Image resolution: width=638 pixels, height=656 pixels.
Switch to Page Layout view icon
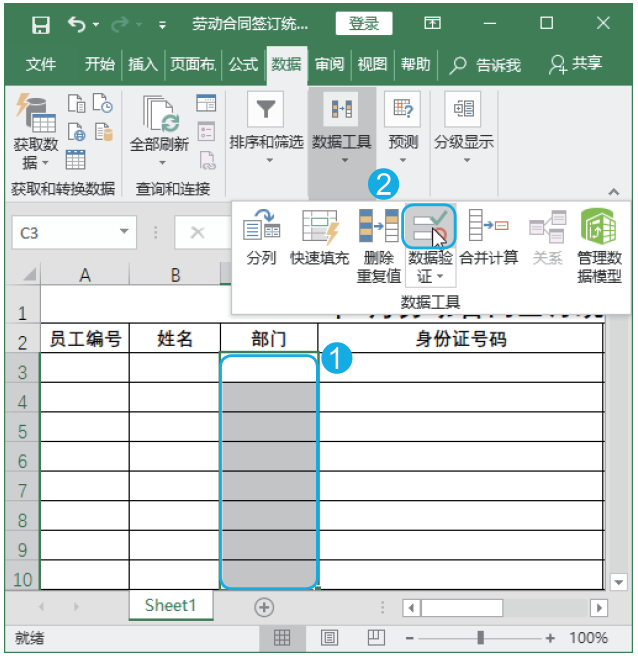(x=330, y=638)
